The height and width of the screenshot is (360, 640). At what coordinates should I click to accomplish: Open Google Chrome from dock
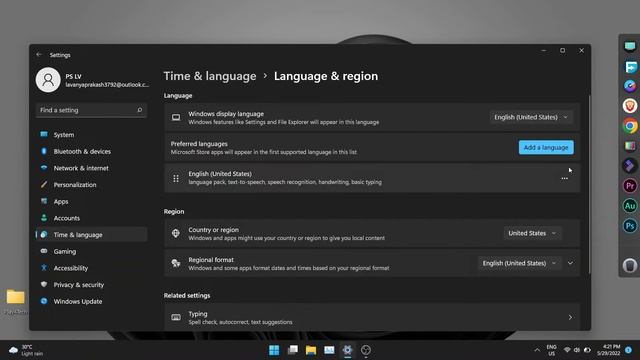(x=630, y=126)
